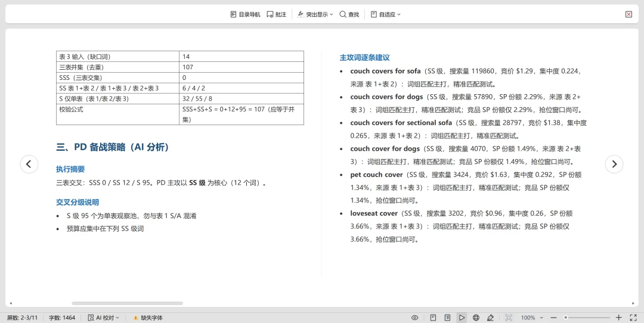
Task: Select the reading mode play icon
Action: point(462,318)
